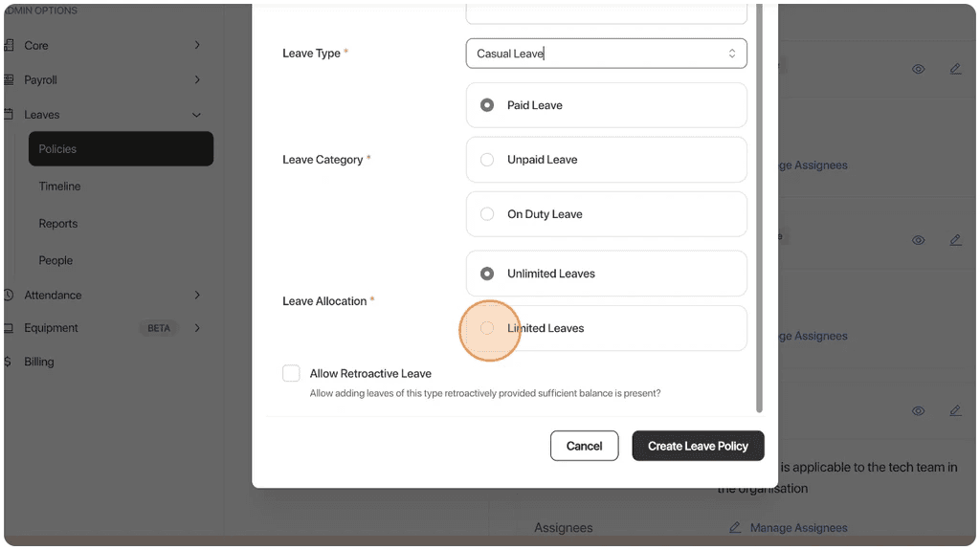This screenshot has width=980, height=550.
Task: Select the Unpaid Leave radio option
Action: tap(606, 160)
